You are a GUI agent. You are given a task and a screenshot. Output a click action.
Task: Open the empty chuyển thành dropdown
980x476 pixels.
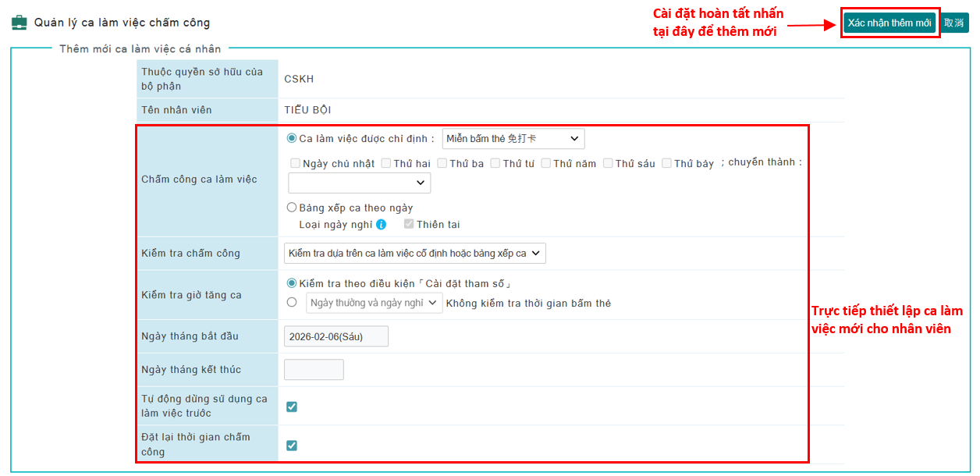point(359,183)
